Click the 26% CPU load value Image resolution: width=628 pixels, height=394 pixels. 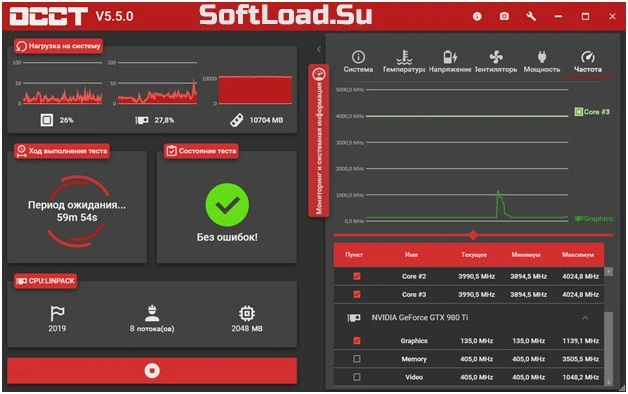coord(66,120)
